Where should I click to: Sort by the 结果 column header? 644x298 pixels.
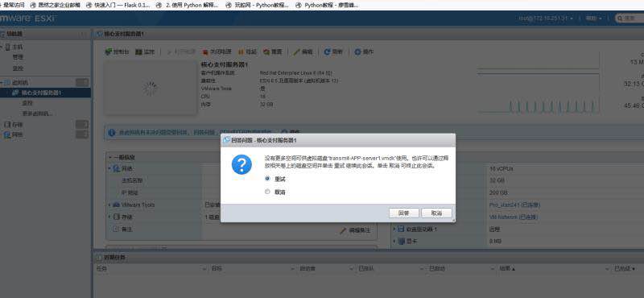(x=507, y=268)
